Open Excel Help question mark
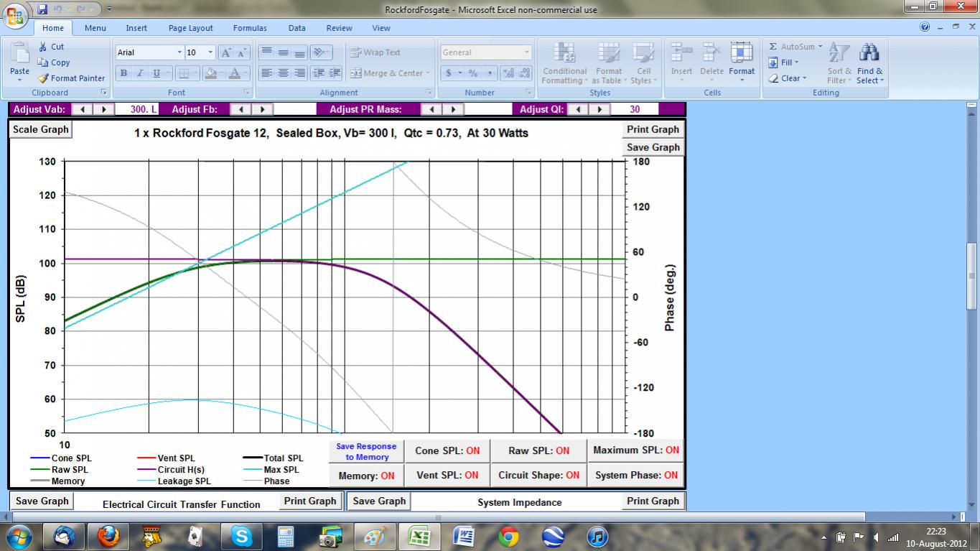Viewport: 980px width, 551px height. [x=925, y=27]
